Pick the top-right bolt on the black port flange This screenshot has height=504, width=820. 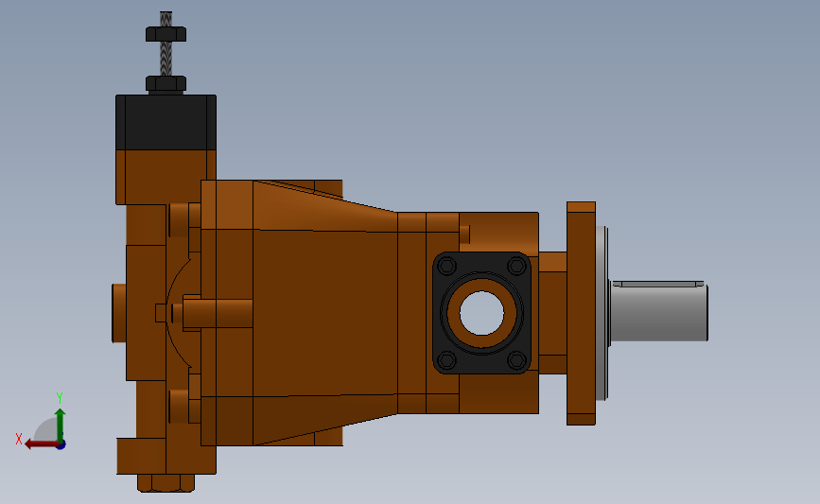pos(516,266)
